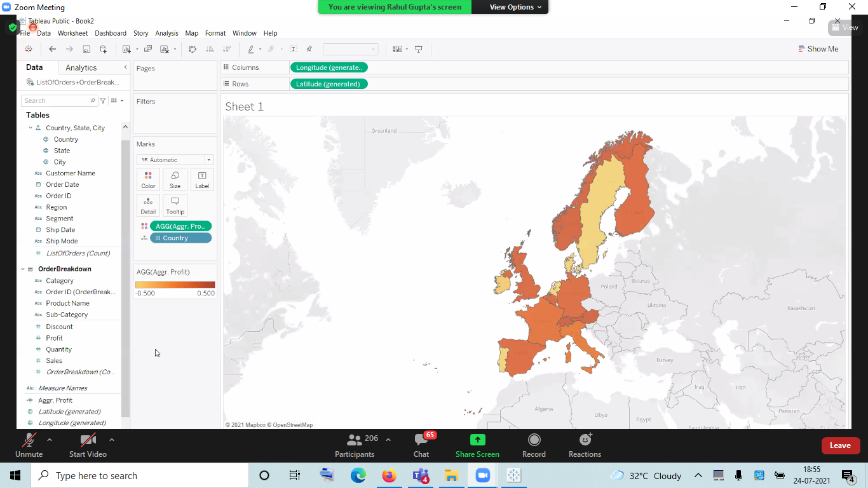868x488 pixels.
Task: Open the Worksheet menu
Action: click(x=72, y=33)
